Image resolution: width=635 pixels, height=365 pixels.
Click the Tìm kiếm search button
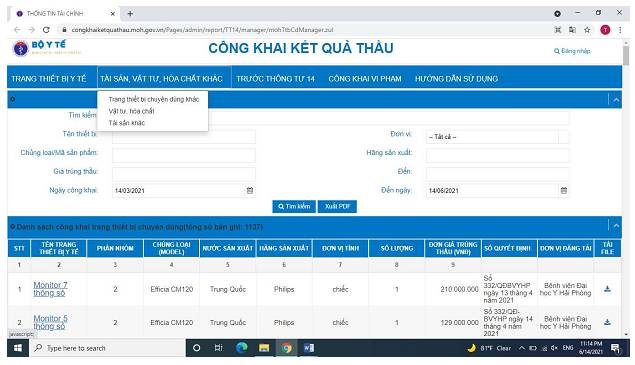pyautogui.click(x=294, y=207)
